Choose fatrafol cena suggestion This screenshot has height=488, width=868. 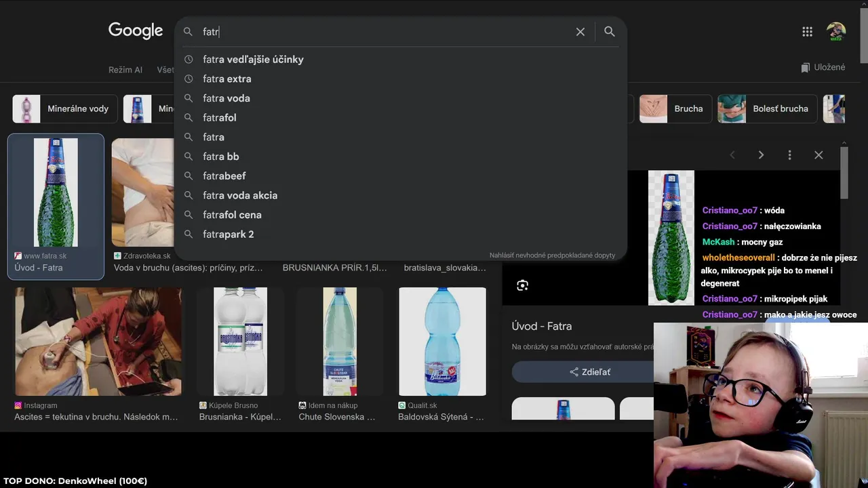pyautogui.click(x=400, y=215)
